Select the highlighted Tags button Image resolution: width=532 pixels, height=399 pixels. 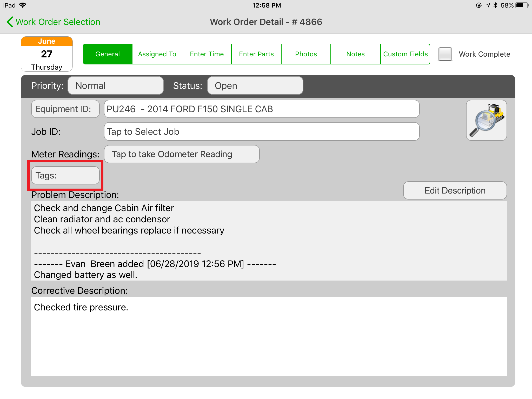65,175
